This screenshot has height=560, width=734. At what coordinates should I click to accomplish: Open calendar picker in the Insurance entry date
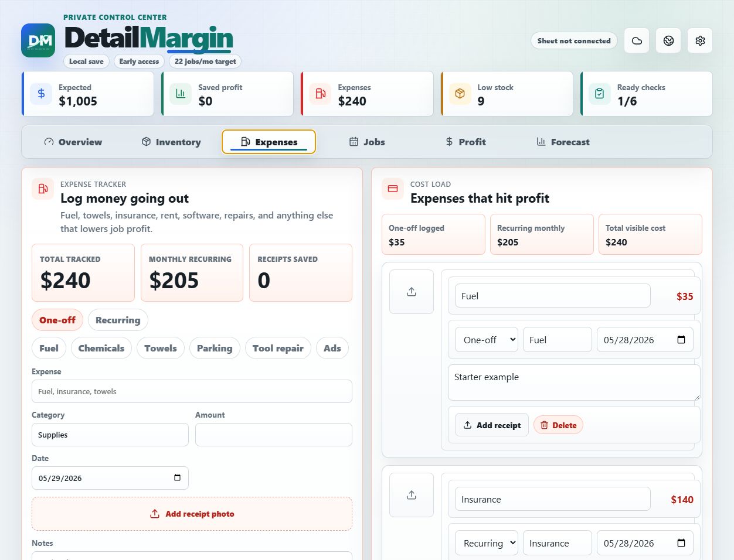pyautogui.click(x=681, y=543)
